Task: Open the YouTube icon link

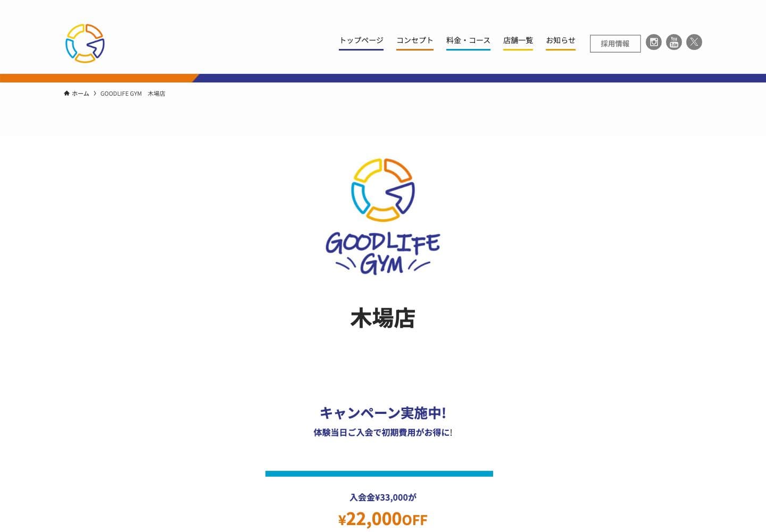Action: coord(674,42)
